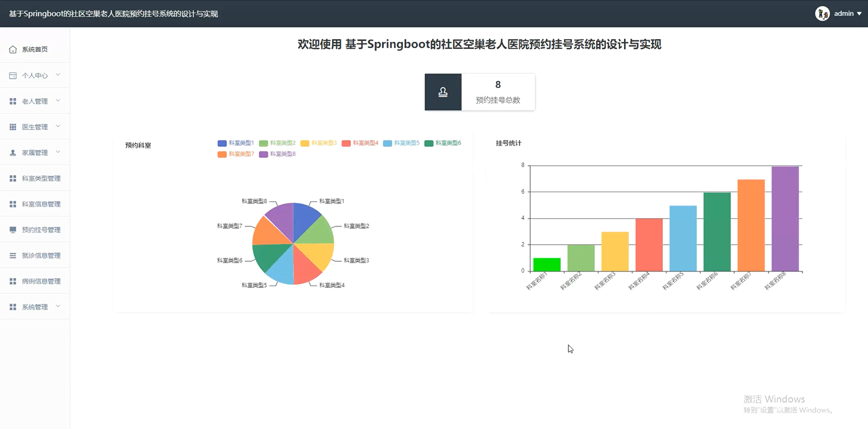Viewport: 868px width, 429px height.
Task: Click the system title in the header bar
Action: 114,14
